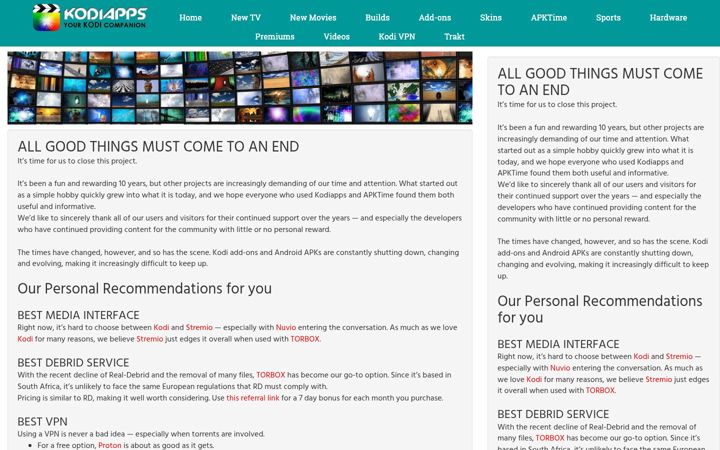This screenshot has height=450, width=720.
Task: Go to Skins page
Action: pos(490,18)
